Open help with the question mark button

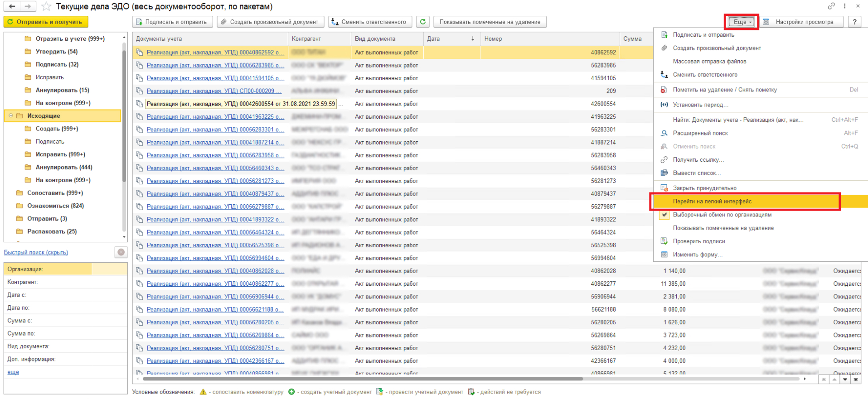855,22
